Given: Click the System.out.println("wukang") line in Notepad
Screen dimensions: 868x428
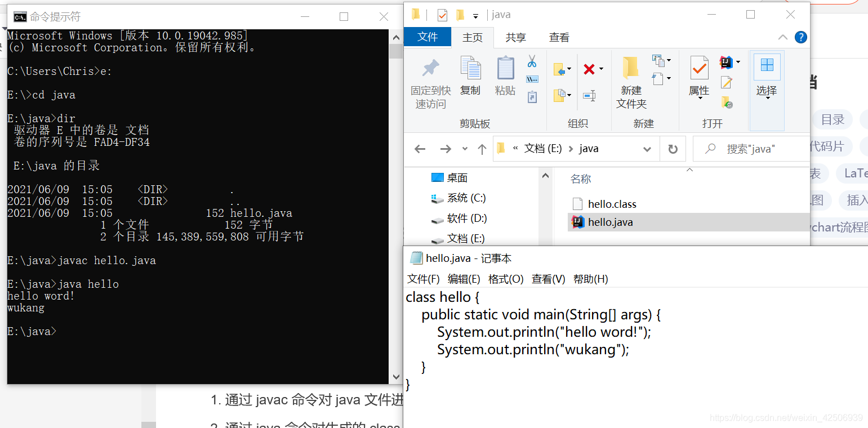Looking at the screenshot, I should click(x=533, y=350).
